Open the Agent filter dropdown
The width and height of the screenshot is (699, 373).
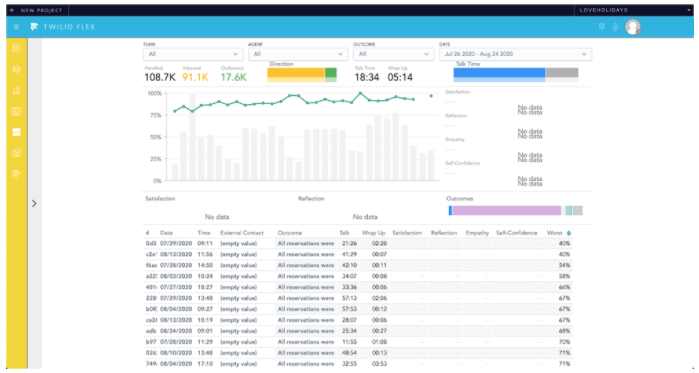298,54
